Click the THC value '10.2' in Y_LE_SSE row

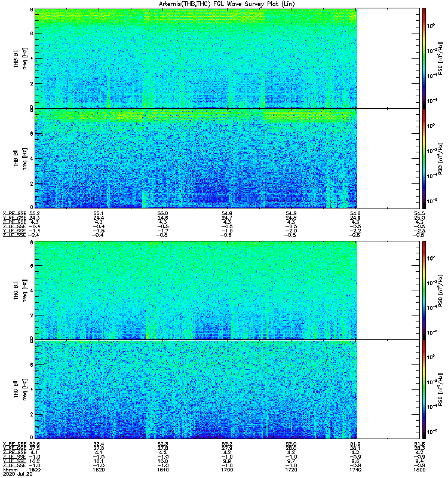click(x=34, y=461)
